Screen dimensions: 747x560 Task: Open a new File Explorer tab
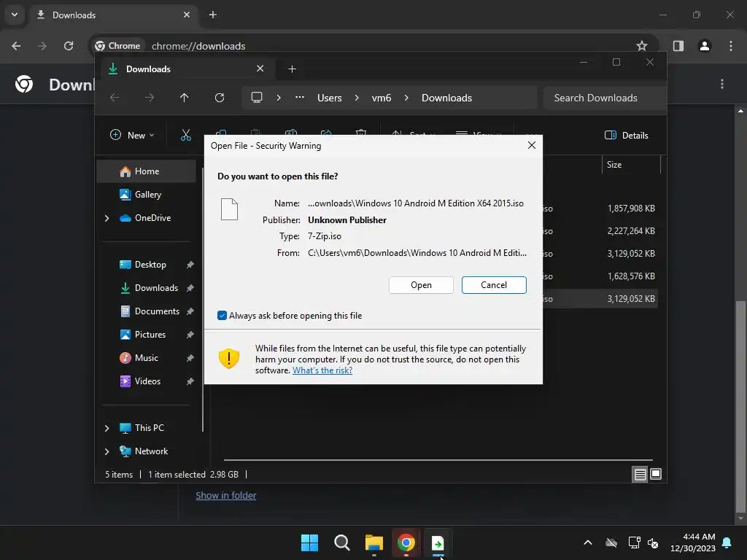(292, 69)
